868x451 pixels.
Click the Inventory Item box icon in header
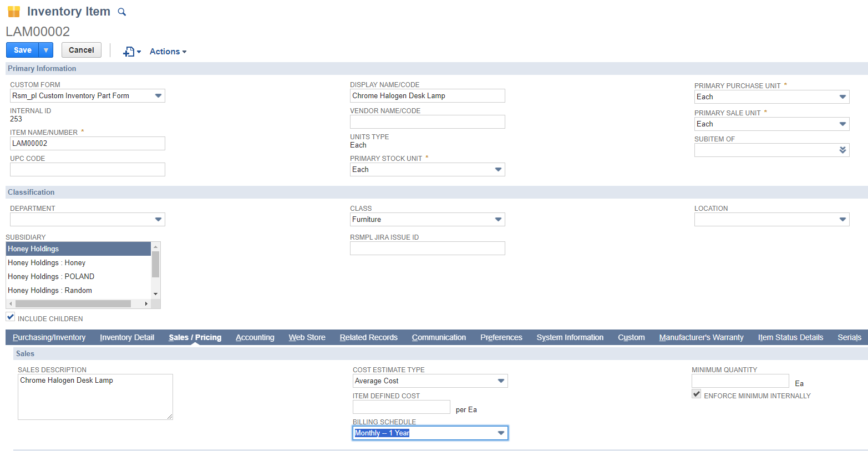pos(14,12)
